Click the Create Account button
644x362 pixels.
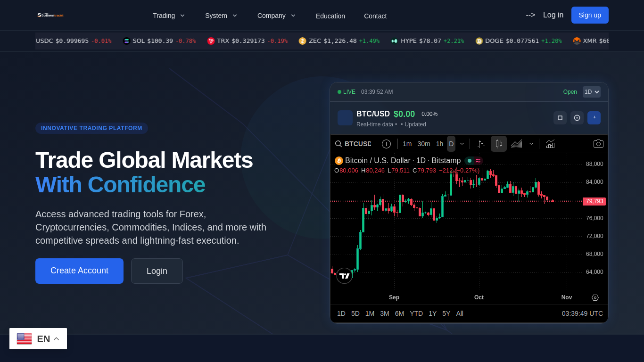pos(79,271)
